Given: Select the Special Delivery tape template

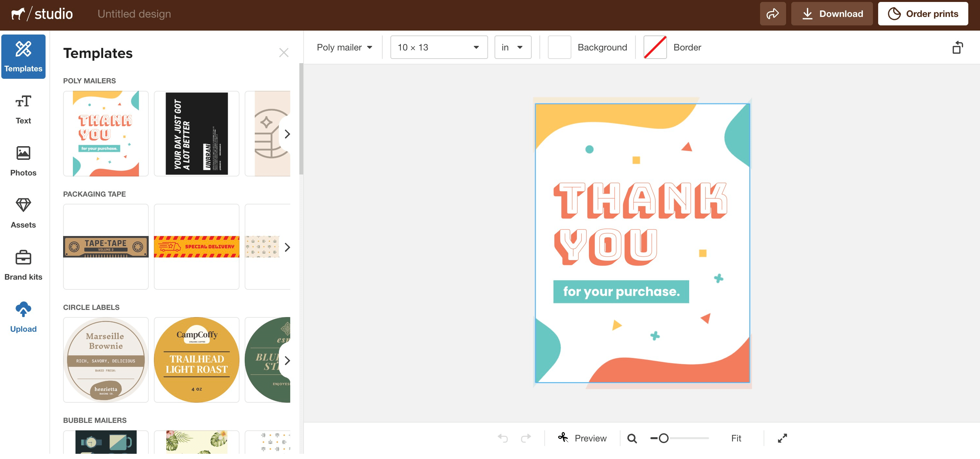Looking at the screenshot, I should [197, 247].
